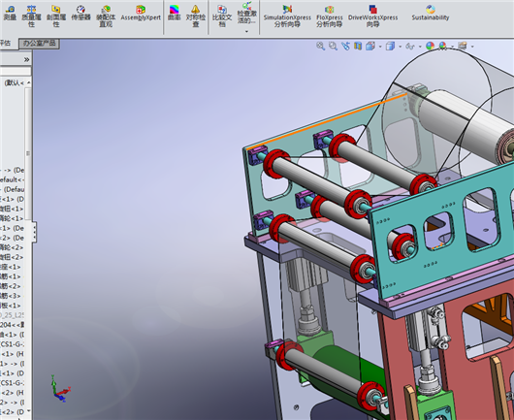Select tree row efault<
514x420 pixels.
13,179
